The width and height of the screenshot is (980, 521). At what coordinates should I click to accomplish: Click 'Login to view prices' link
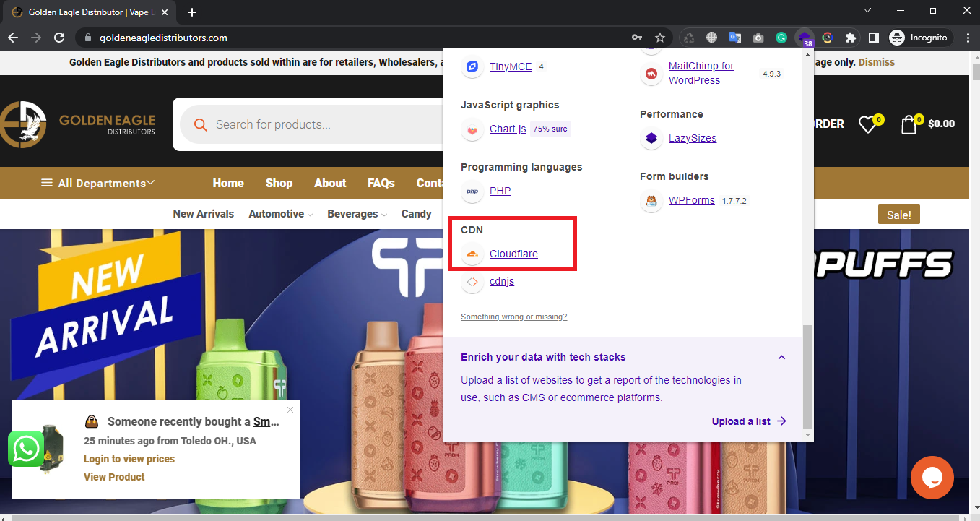[129, 459]
